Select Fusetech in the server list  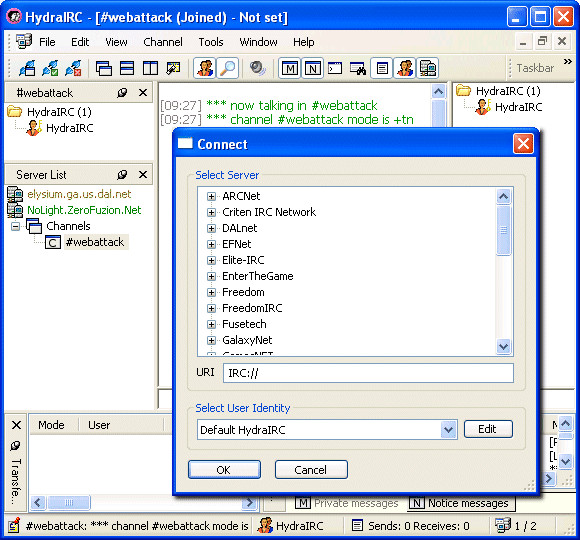[x=244, y=324]
